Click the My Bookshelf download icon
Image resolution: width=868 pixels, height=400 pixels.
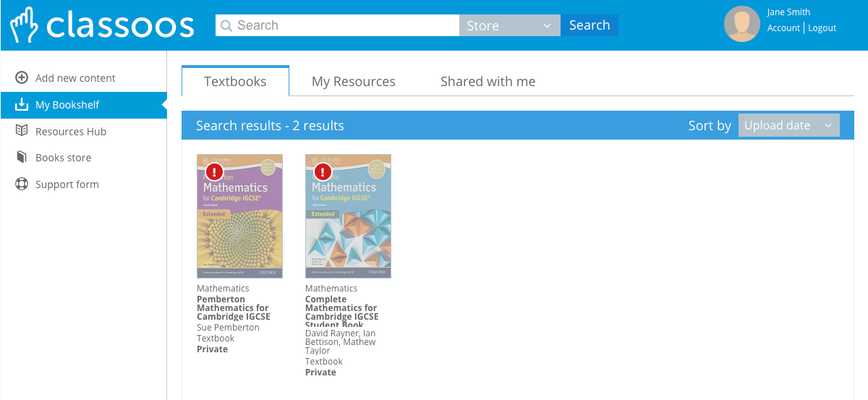pos(22,105)
